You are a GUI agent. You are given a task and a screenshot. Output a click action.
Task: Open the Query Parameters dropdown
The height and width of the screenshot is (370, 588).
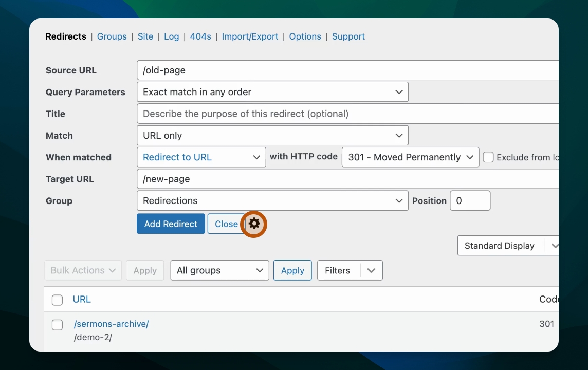[x=272, y=92]
